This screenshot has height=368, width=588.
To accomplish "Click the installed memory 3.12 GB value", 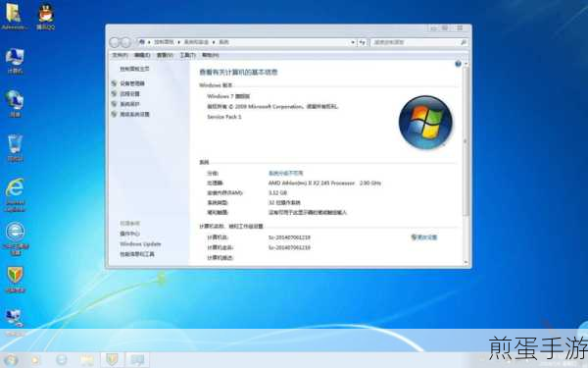I will (x=277, y=192).
